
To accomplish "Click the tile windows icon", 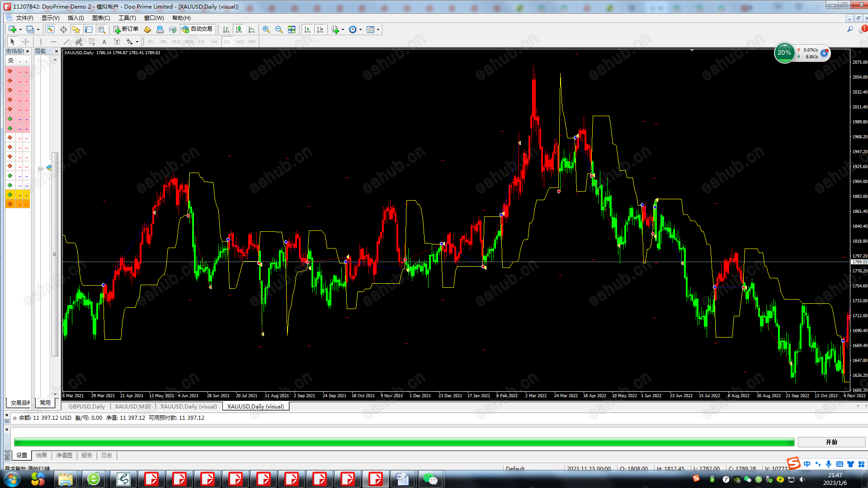I will [292, 29].
